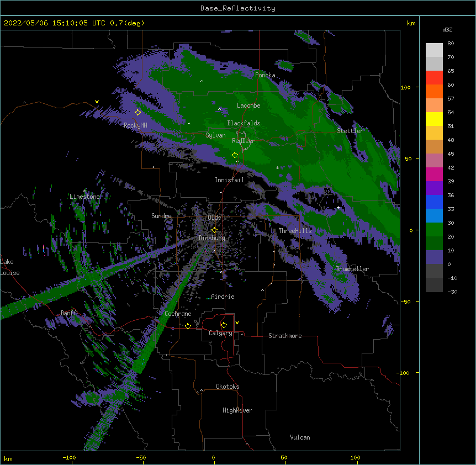The width and height of the screenshot is (476, 465).
Task: Select the Lacombe label on map
Action: pos(248,105)
